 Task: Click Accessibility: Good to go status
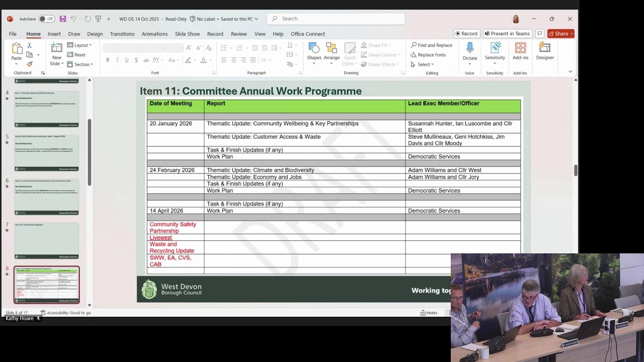65,313
